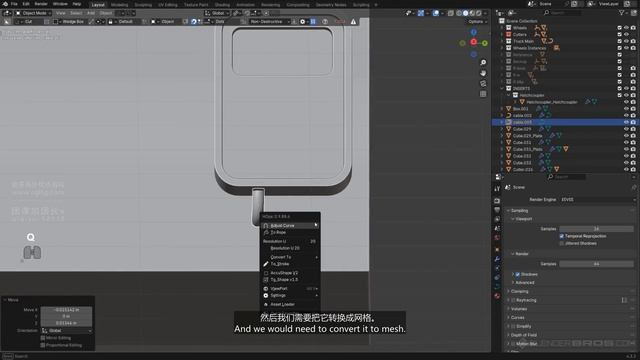Open the Wedge Box shape dropdown

[x=70, y=21]
